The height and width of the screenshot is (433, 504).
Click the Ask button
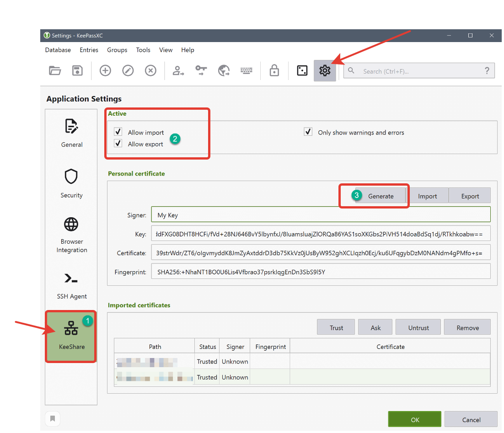click(x=375, y=327)
